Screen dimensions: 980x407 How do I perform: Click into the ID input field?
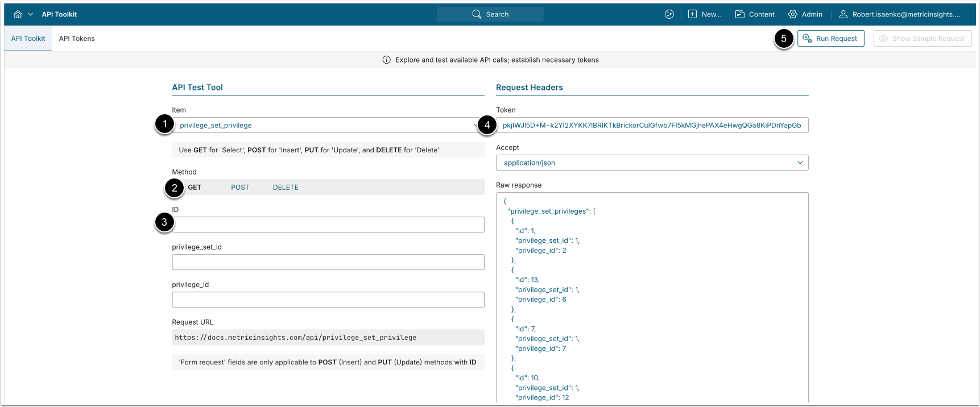tap(328, 225)
